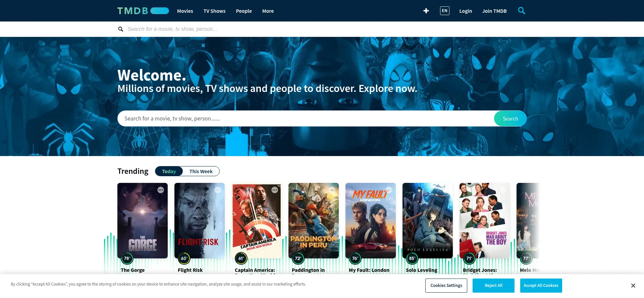Click Solo Leveling title link
This screenshot has width=644, height=298.
422,270
